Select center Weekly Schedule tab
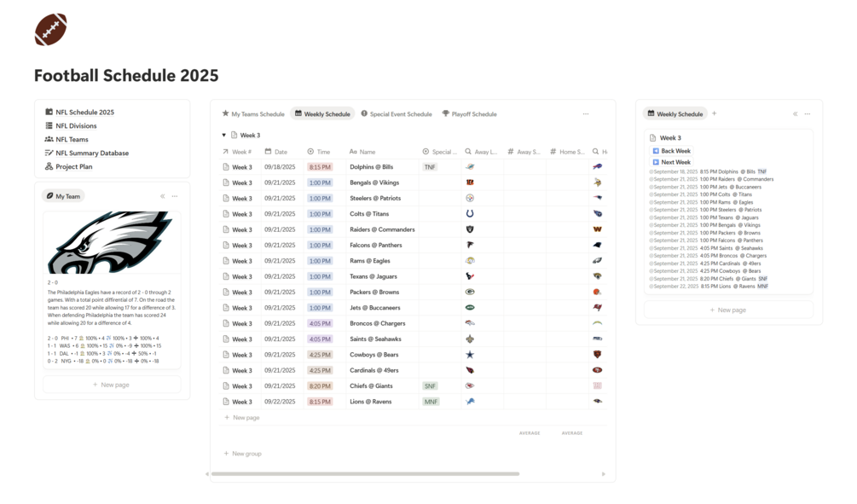Viewport: 857px width, 504px height. coord(322,114)
